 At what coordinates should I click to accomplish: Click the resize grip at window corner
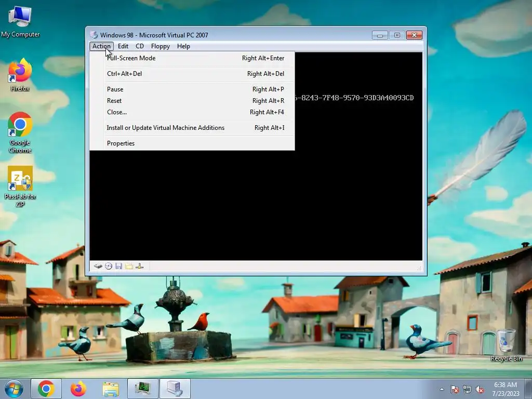tap(419, 268)
